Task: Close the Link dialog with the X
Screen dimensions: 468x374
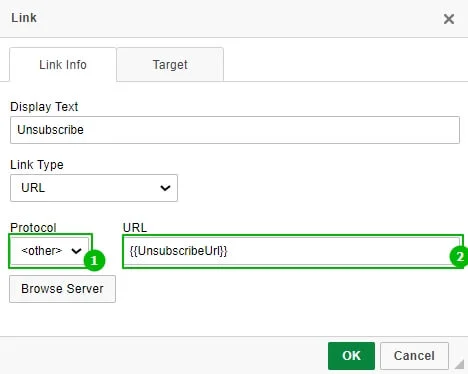Action: point(449,19)
